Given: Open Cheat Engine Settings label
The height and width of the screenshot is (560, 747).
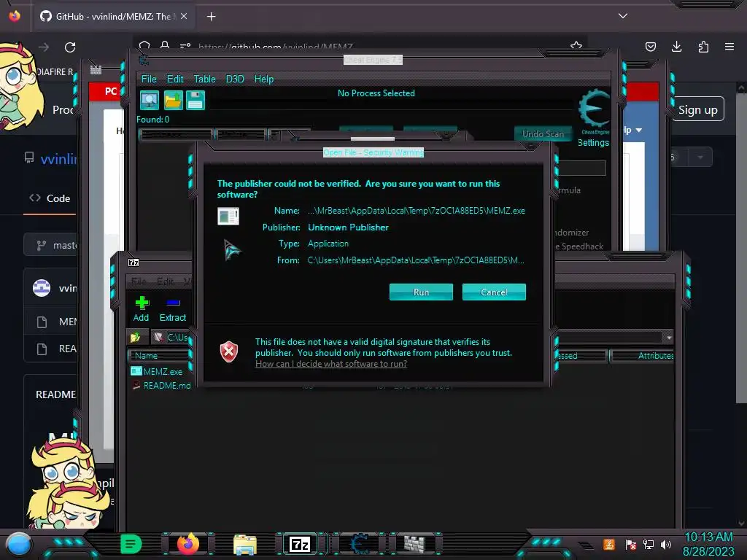Looking at the screenshot, I should 593,142.
